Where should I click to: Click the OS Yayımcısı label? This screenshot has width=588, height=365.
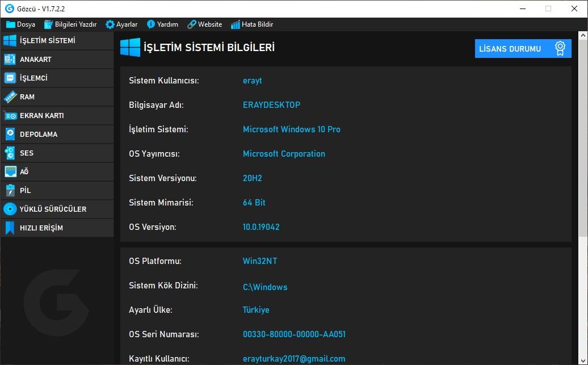click(154, 154)
